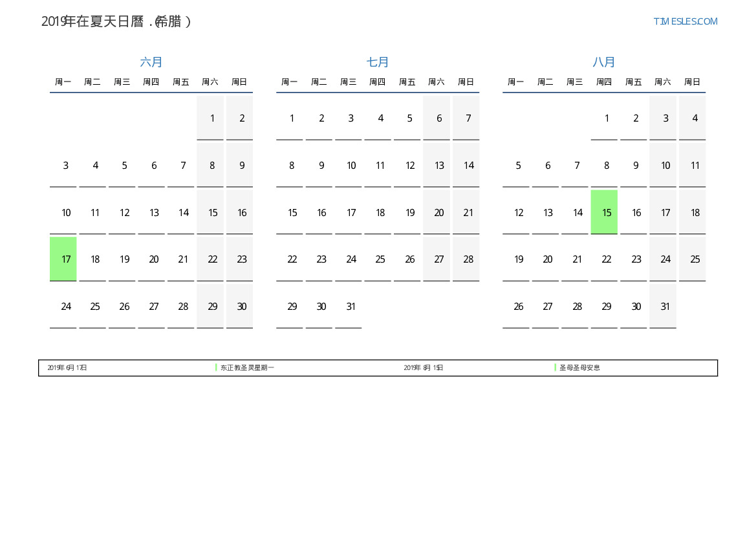Image resolution: width=756 pixels, height=535 pixels.
Task: Click July 4 date cell
Action: click(x=380, y=118)
